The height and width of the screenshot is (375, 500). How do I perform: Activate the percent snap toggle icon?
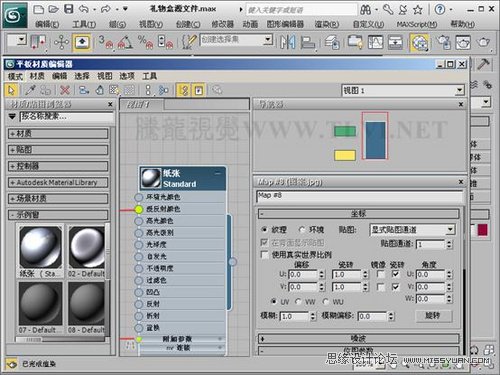145,42
